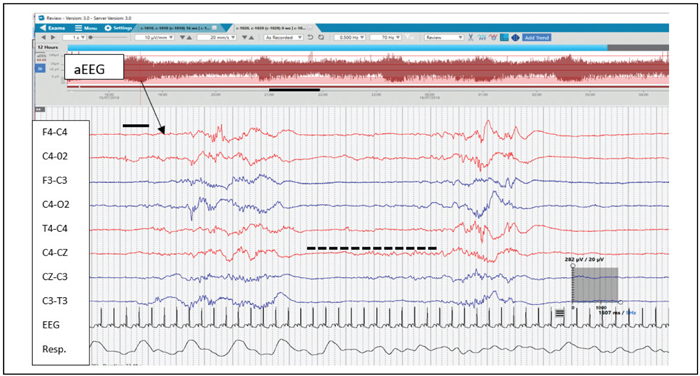This screenshot has width=700, height=376.
Task: Click the Add Trend button
Action: click(x=537, y=38)
